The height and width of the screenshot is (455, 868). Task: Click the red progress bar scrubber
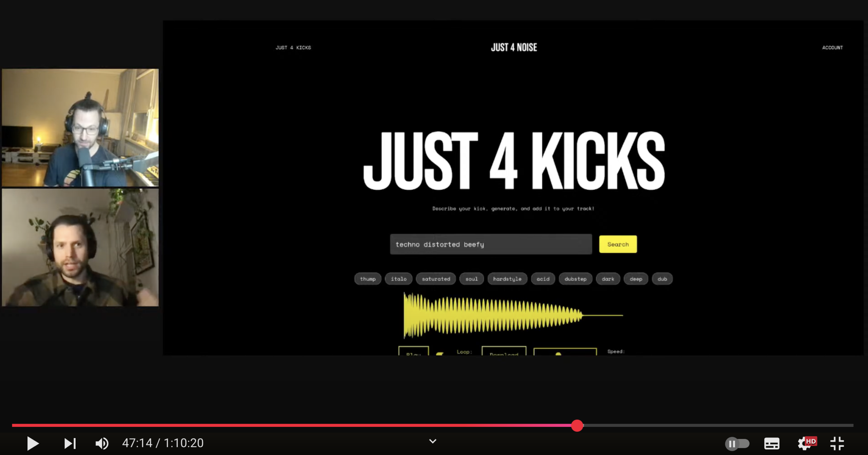pos(577,425)
